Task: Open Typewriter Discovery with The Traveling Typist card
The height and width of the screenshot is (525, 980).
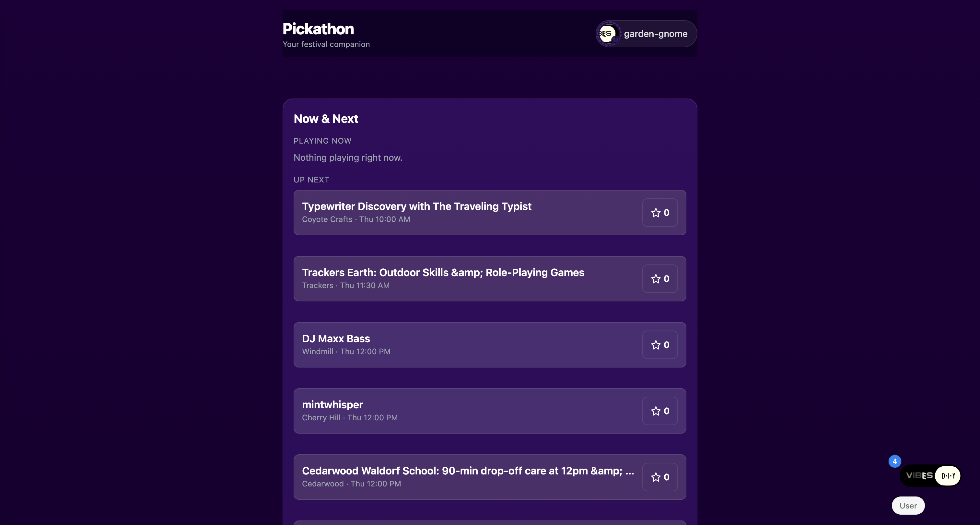Action: tap(490, 213)
